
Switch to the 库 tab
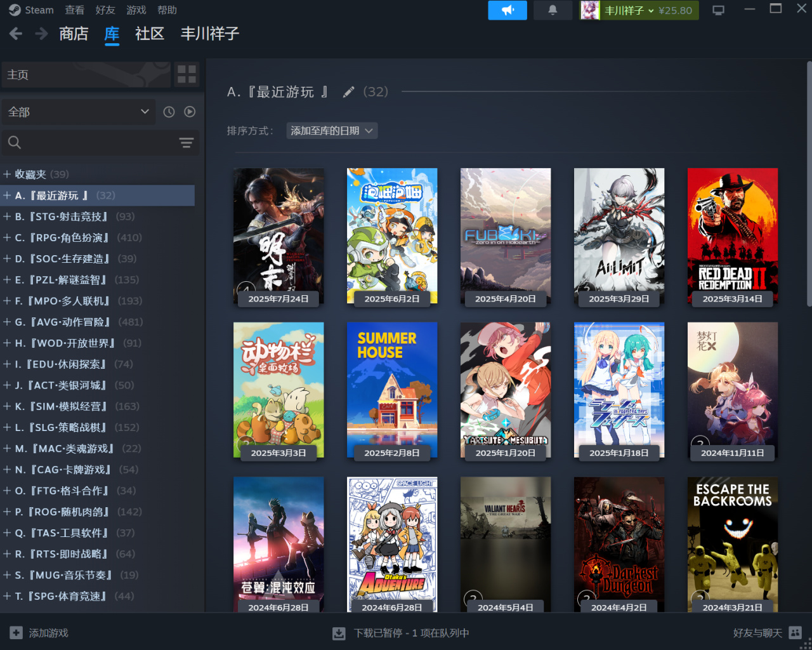(x=112, y=34)
